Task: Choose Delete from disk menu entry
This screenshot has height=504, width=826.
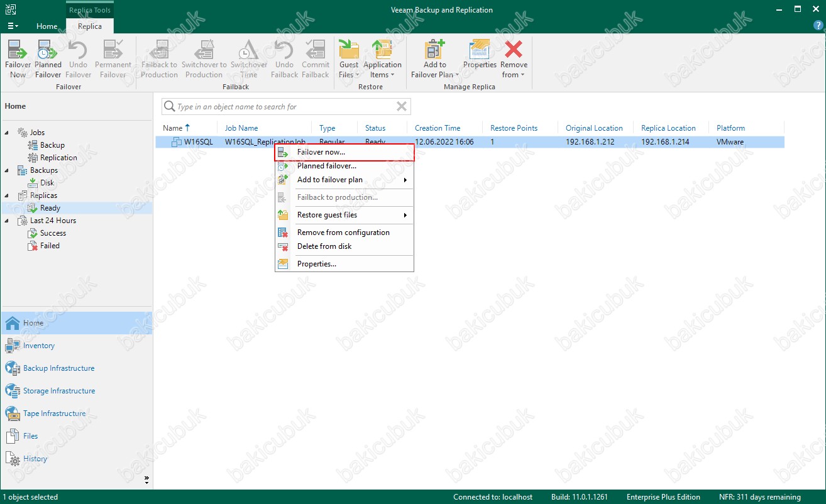Action: click(344, 246)
